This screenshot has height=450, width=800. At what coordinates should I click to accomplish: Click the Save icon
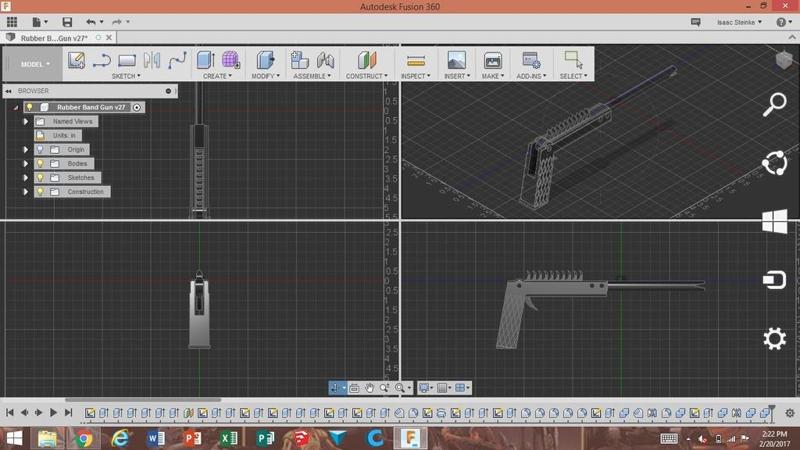67,22
